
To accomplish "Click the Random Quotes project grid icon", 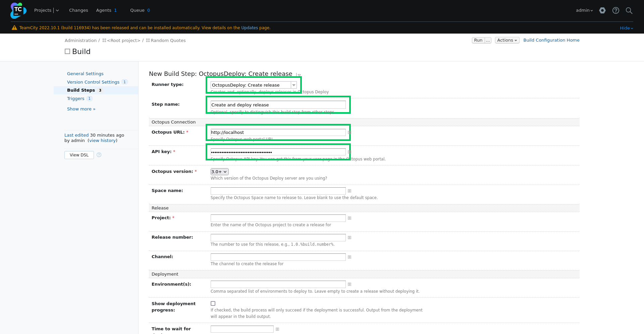I will [148, 40].
